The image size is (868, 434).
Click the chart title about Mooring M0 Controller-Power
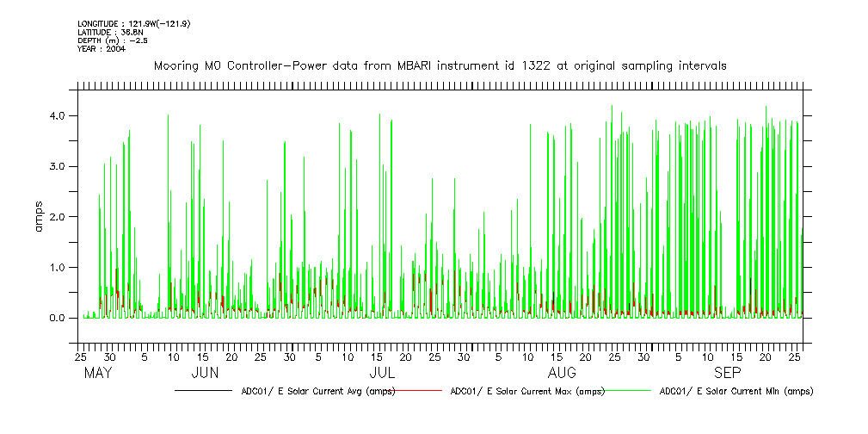click(x=440, y=65)
